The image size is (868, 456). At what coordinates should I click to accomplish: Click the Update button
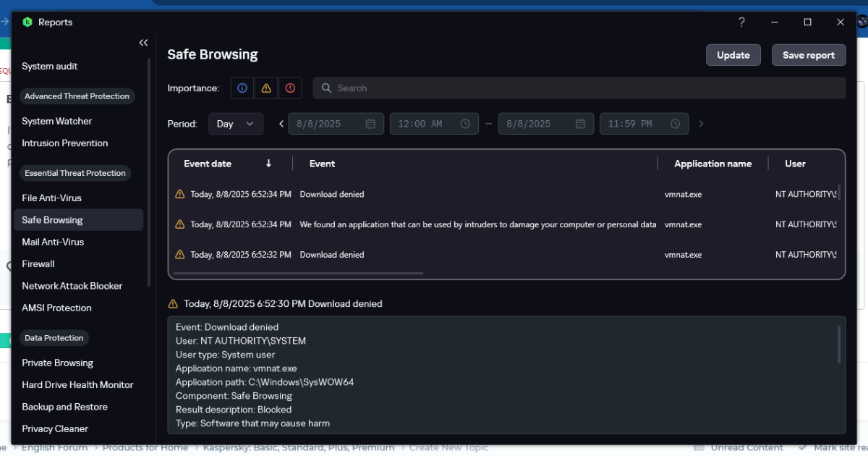(x=733, y=55)
